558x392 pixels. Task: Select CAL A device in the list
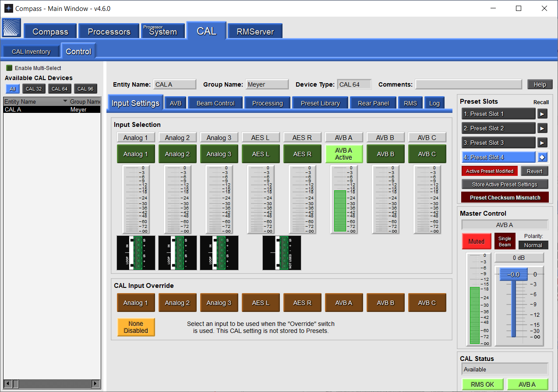tap(52, 109)
